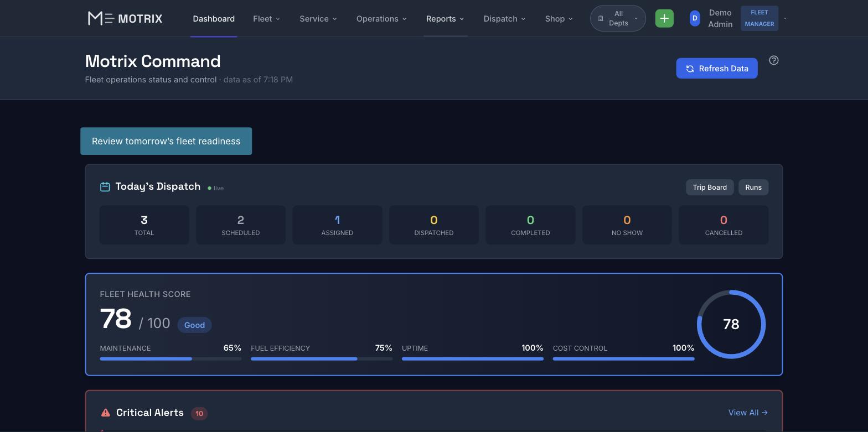The image size is (868, 432).
Task: Click the Fleet Manager role badge
Action: pos(759,18)
